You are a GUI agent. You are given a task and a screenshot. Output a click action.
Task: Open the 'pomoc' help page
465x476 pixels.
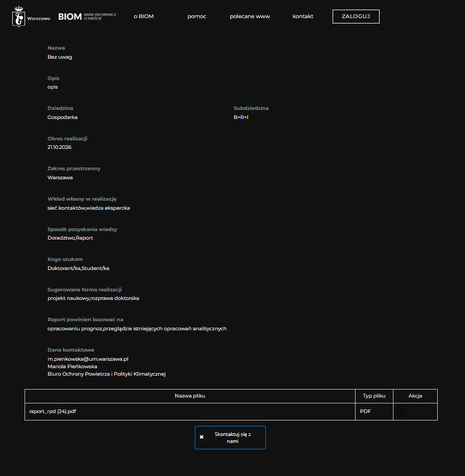click(x=196, y=17)
